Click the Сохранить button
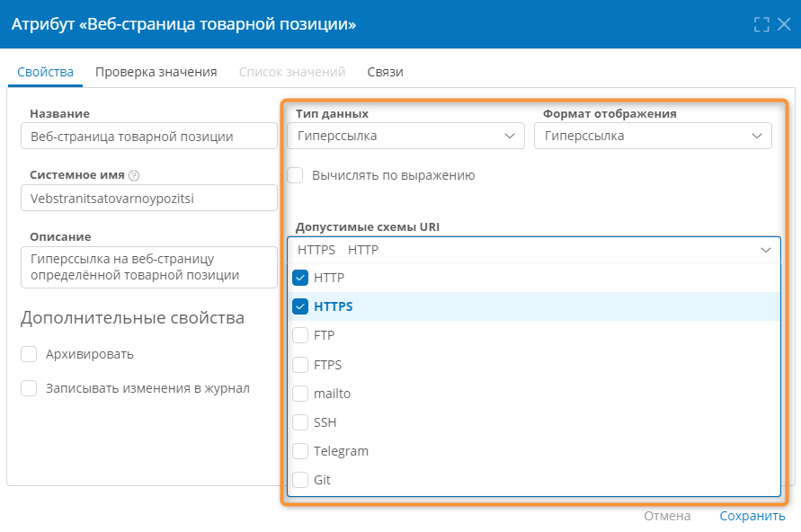The image size is (801, 532). click(x=752, y=516)
